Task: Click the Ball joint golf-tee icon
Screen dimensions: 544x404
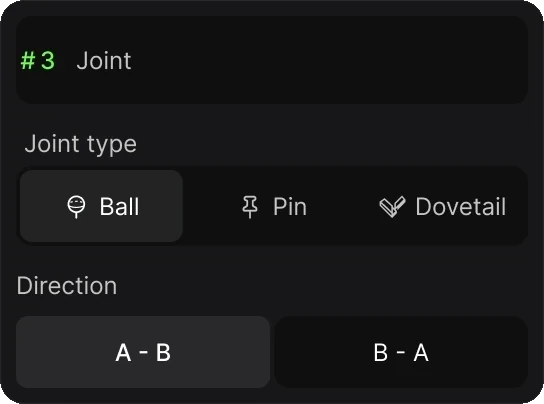Action: point(76,207)
